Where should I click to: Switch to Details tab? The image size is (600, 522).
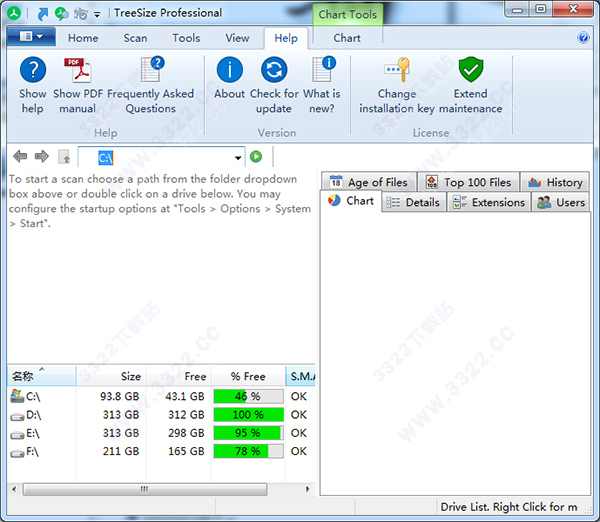[414, 202]
